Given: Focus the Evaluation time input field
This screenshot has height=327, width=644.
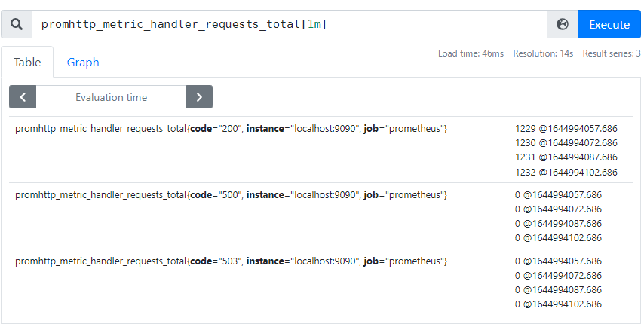Looking at the screenshot, I should 111,97.
